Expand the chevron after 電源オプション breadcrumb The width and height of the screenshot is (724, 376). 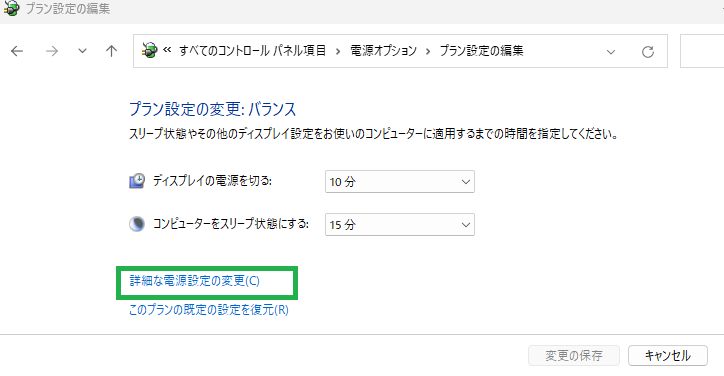click(428, 51)
